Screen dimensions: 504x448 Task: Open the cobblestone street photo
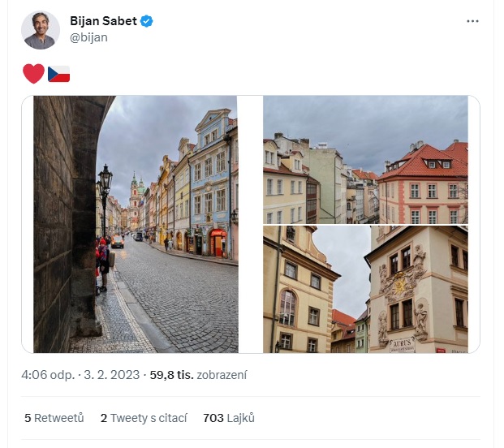click(136, 224)
